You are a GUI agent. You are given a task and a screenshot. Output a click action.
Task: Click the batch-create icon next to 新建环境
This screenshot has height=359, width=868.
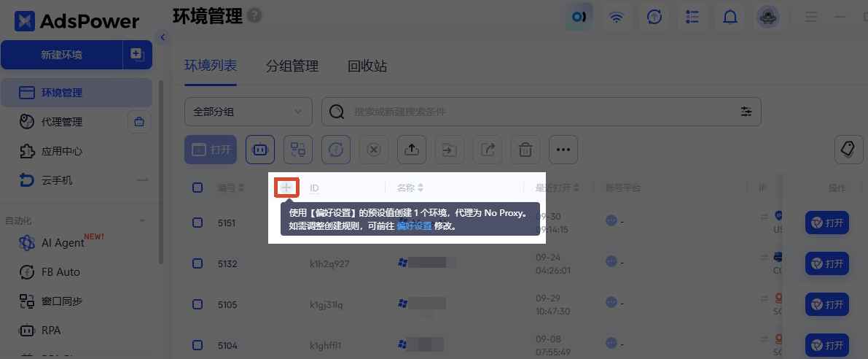(137, 54)
